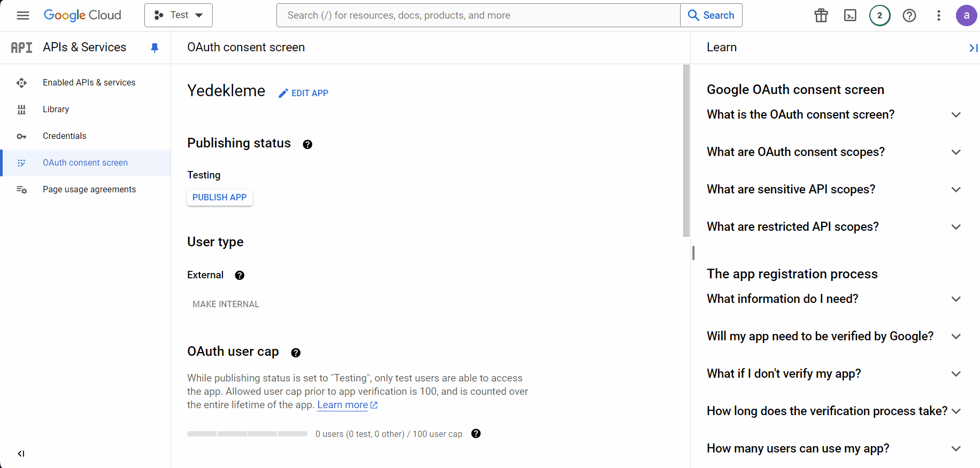Open the External user type help icon

[x=240, y=275]
